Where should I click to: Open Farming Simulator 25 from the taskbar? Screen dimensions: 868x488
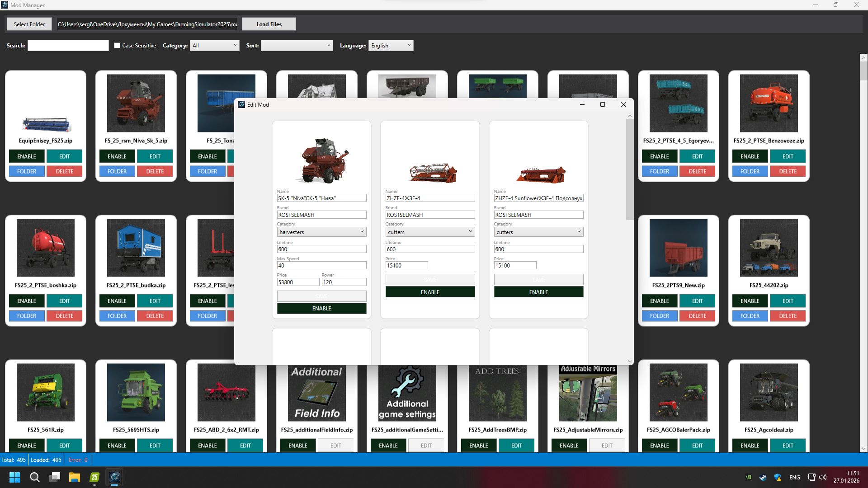pyautogui.click(x=94, y=477)
